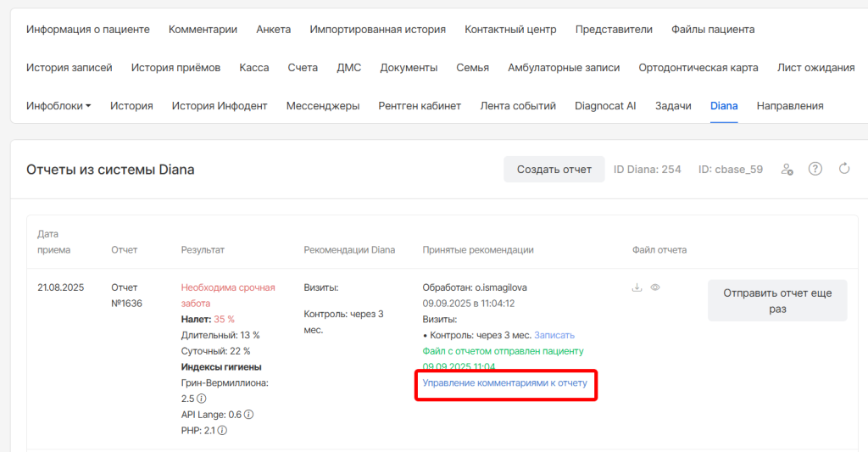Open the Diagnocat AI tab

coord(605,106)
